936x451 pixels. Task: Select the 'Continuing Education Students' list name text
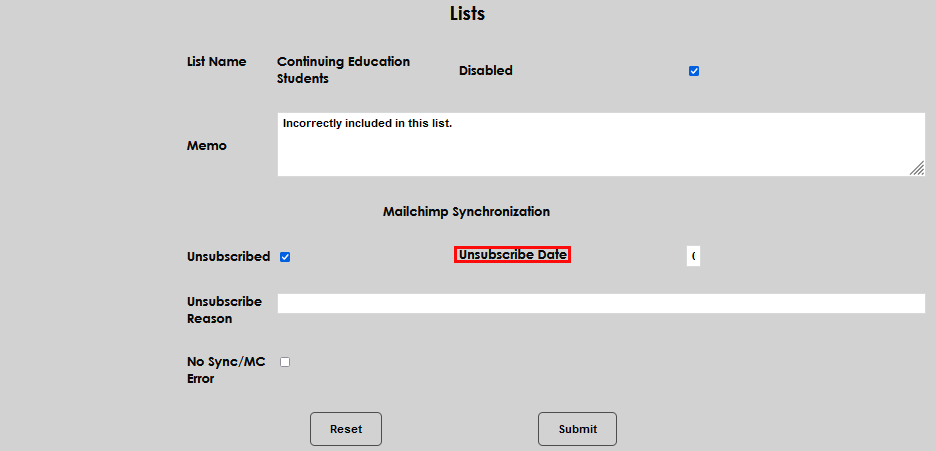tap(343, 70)
